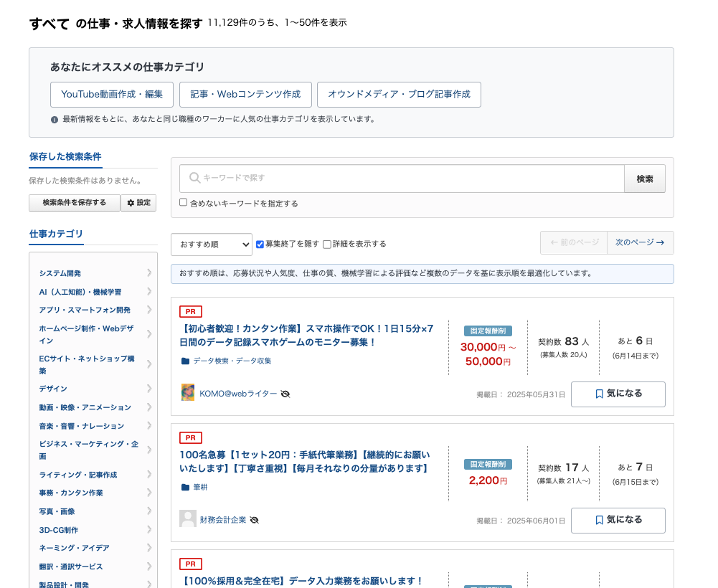718x588 pixels.
Task: Go to 次のページ
Action: (640, 242)
